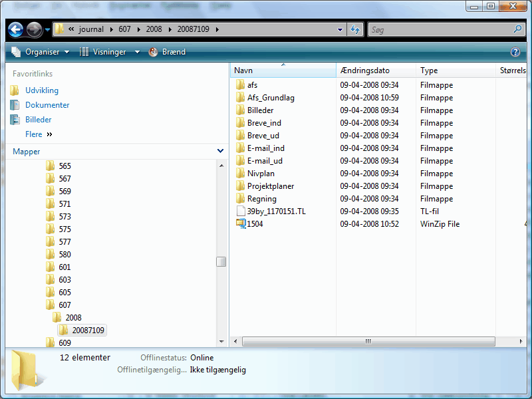532x399 pixels.
Task: Sort by the Navn column header
Action: coord(284,70)
